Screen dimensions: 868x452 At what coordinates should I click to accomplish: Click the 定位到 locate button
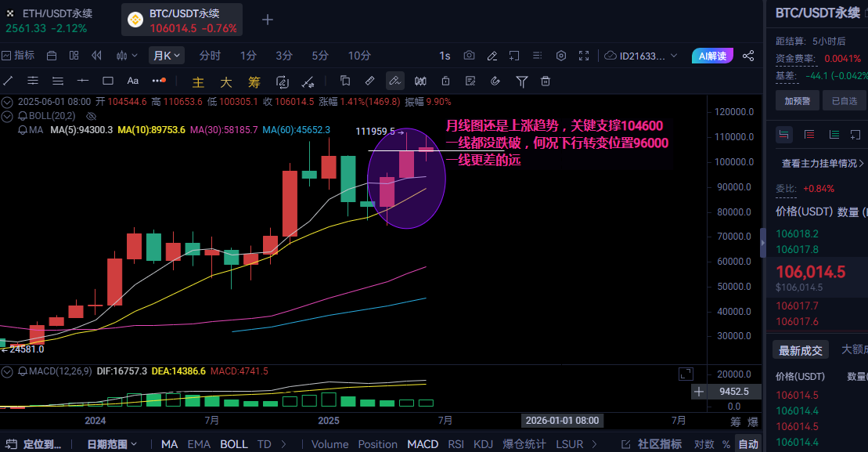[33, 444]
